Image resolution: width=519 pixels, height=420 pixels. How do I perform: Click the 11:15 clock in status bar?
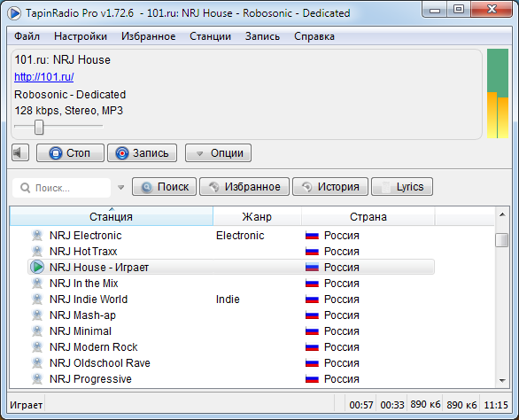[x=496, y=405]
